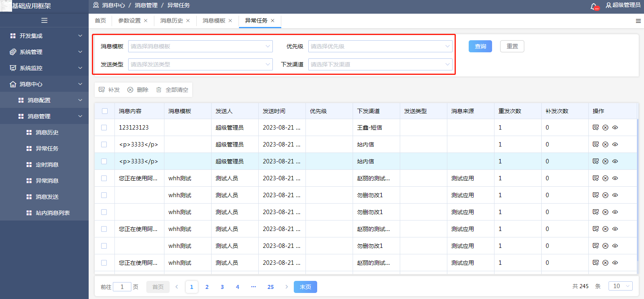Image resolution: width=644 pixels, height=299 pixels.
Task: Click resend icon in the 123123123 row
Action: click(x=596, y=128)
